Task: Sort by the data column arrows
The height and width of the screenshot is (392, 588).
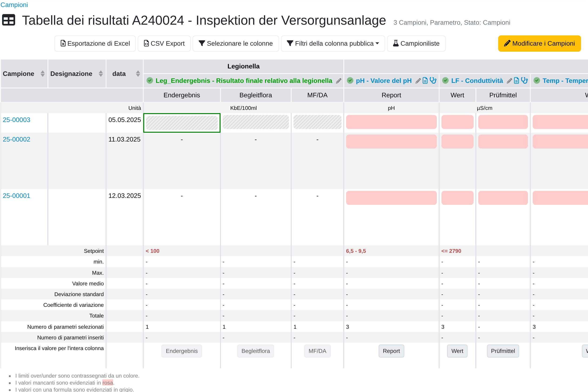Action: [x=138, y=74]
